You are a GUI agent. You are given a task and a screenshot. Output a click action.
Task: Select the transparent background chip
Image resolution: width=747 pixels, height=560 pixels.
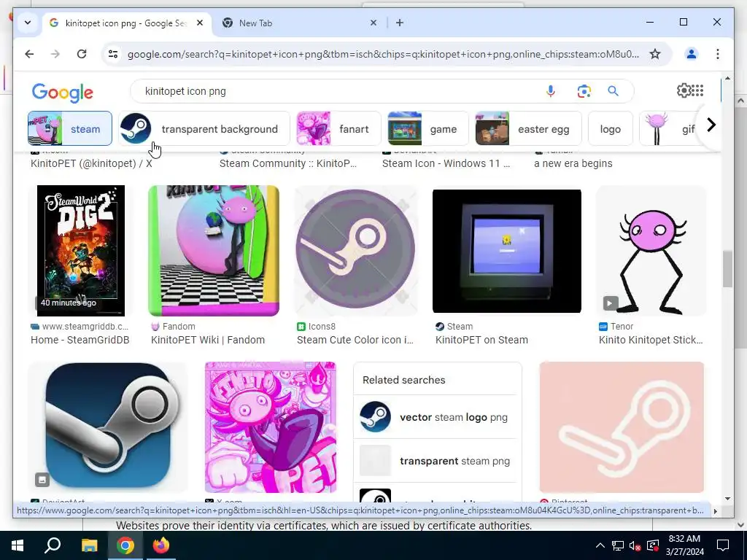(204, 128)
